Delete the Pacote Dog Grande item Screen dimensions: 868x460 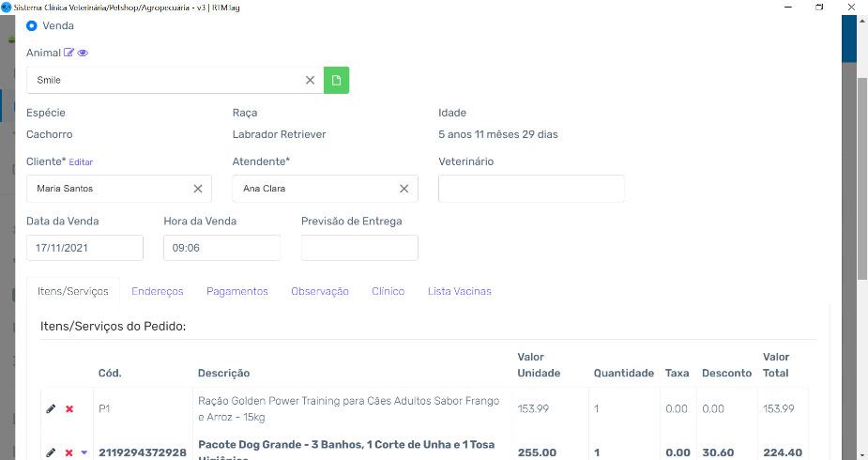coord(69,452)
